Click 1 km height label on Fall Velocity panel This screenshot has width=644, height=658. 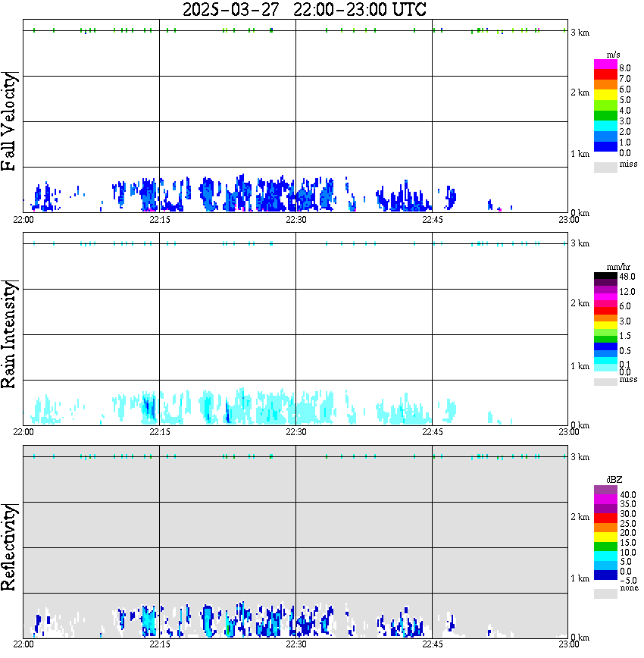click(x=580, y=154)
